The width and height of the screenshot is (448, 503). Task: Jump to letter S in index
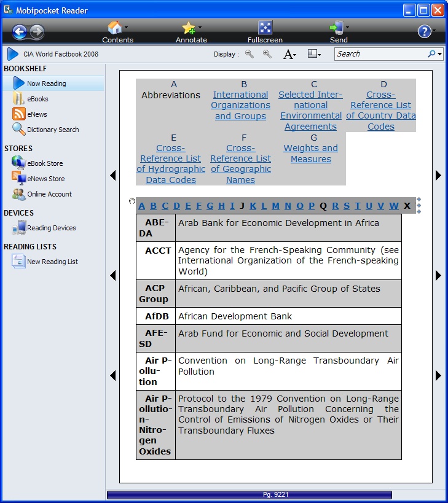(x=347, y=206)
